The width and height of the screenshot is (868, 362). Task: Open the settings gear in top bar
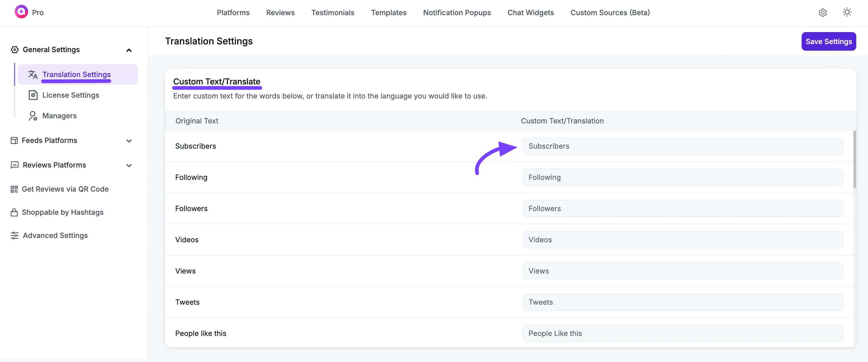823,13
